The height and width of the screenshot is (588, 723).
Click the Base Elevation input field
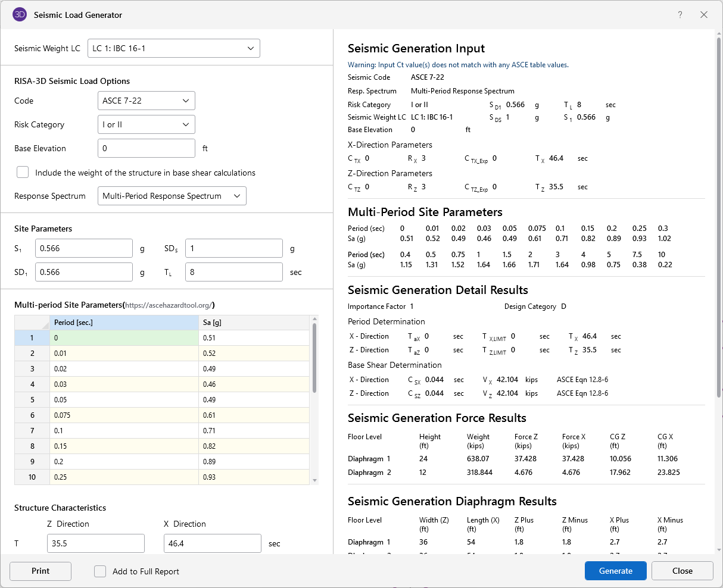146,148
